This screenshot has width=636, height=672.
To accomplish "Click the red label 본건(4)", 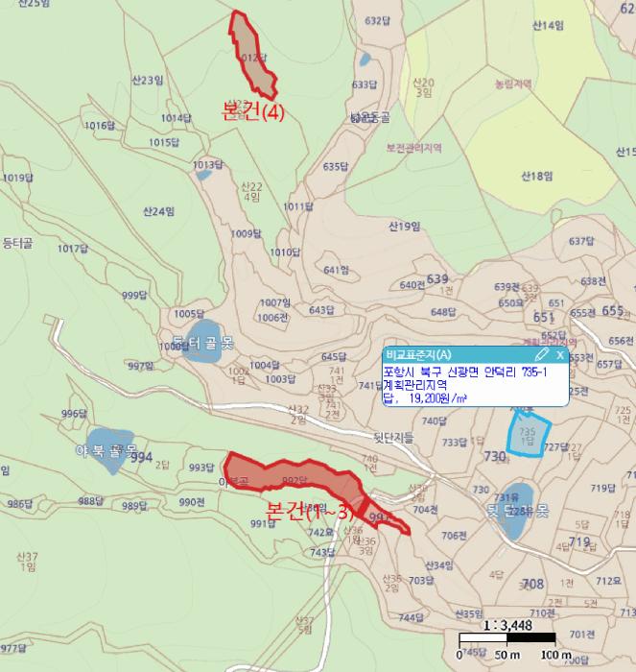I will point(252,111).
